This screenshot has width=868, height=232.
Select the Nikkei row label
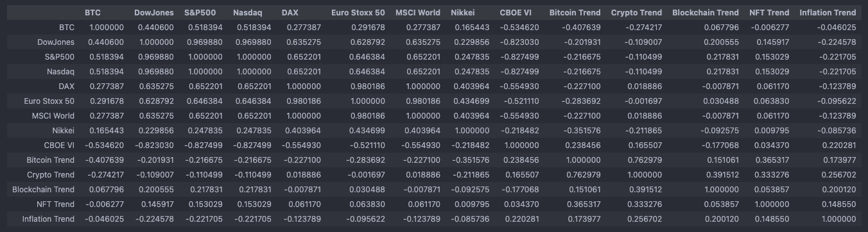tap(64, 131)
